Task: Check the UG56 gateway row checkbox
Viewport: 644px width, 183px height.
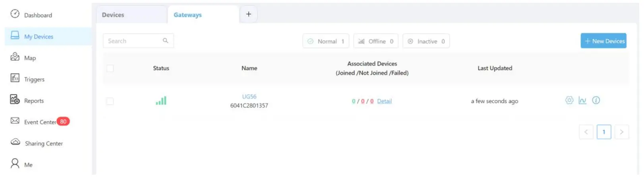Action: pyautogui.click(x=110, y=101)
